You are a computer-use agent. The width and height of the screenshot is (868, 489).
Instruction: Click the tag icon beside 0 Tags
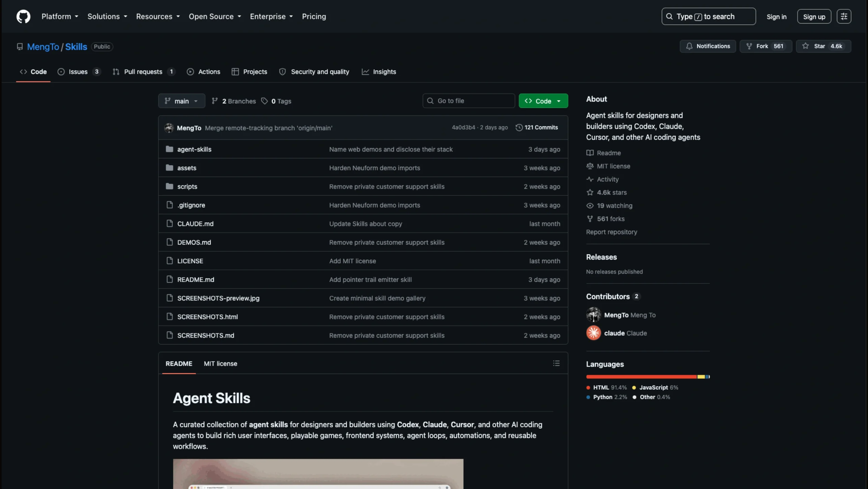(264, 101)
